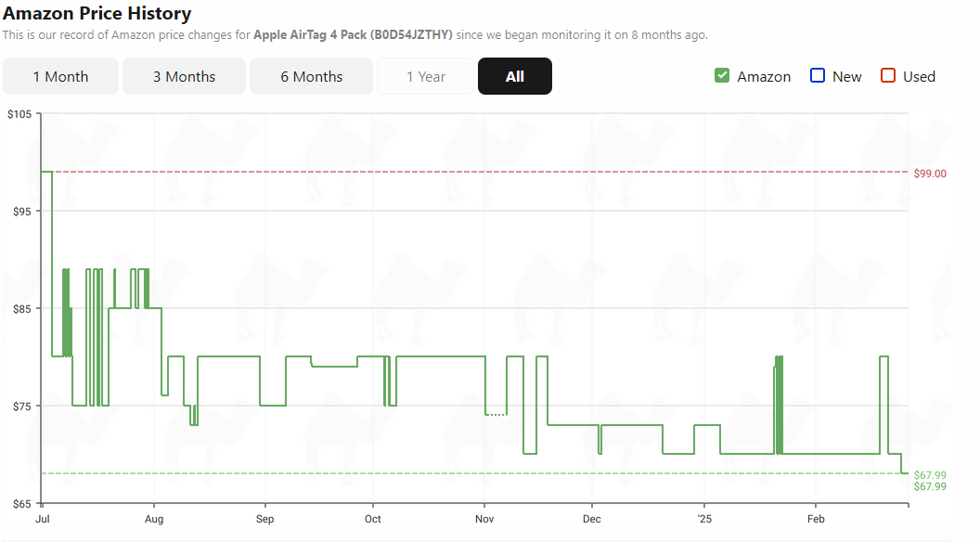Click the red $99.00 highest price label
Image resolution: width=980 pixels, height=543 pixels.
[x=930, y=174]
